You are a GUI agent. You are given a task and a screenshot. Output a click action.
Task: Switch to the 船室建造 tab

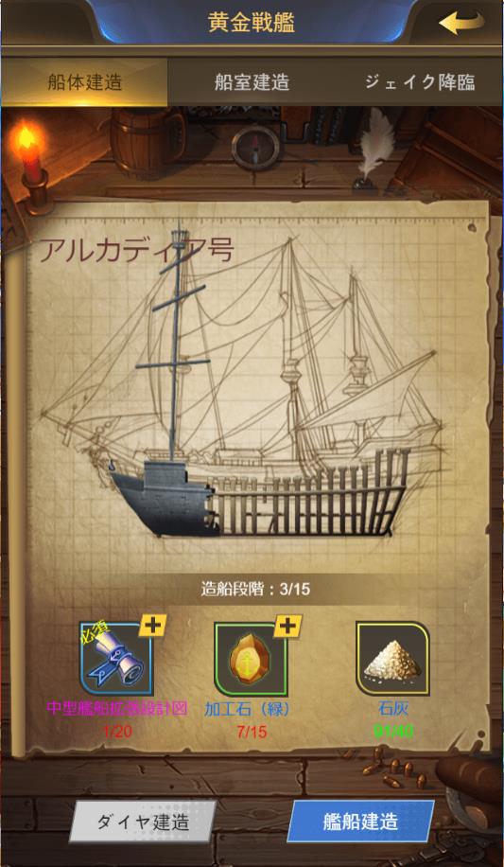pyautogui.click(x=252, y=81)
